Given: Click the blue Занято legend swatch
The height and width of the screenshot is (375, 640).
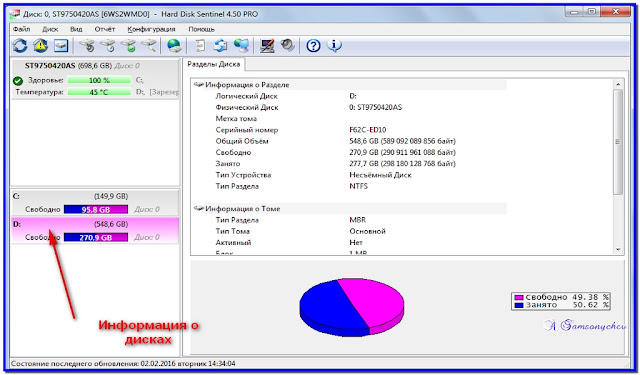Looking at the screenshot, I should (519, 305).
